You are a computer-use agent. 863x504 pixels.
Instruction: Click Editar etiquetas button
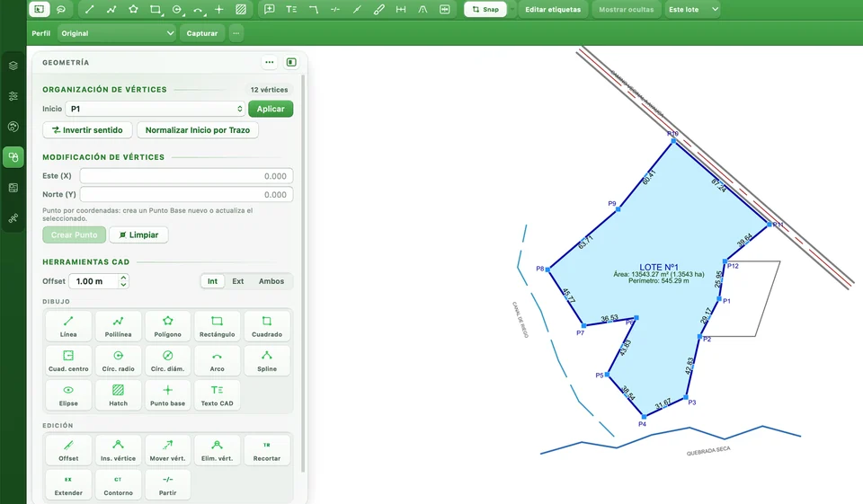click(553, 9)
